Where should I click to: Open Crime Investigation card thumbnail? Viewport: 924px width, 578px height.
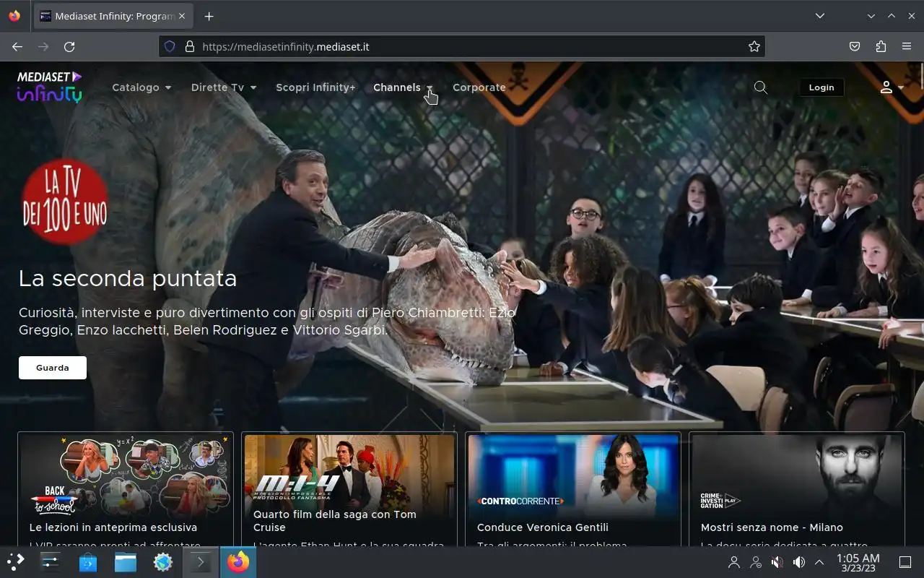[x=797, y=475]
